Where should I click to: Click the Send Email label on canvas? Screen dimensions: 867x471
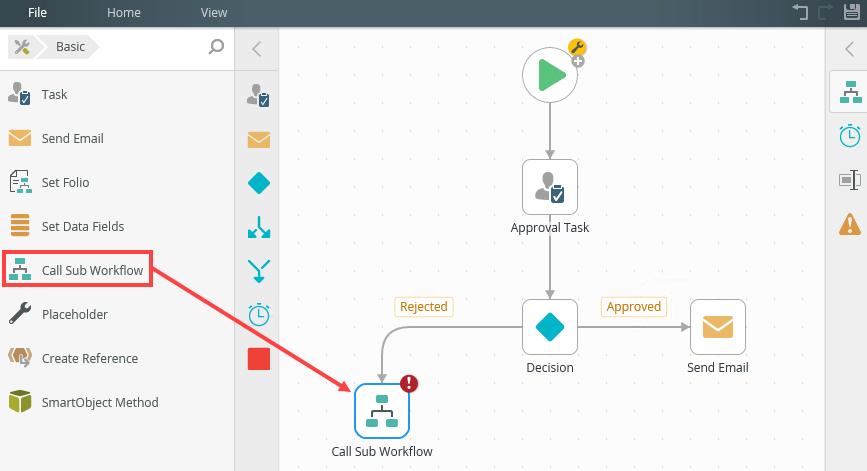(x=718, y=368)
